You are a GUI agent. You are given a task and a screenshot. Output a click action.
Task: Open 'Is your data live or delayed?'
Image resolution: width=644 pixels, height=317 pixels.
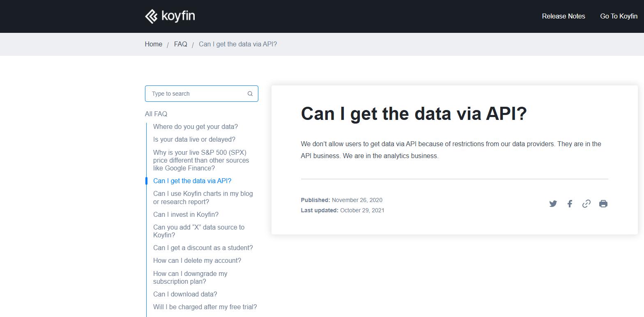tap(194, 139)
